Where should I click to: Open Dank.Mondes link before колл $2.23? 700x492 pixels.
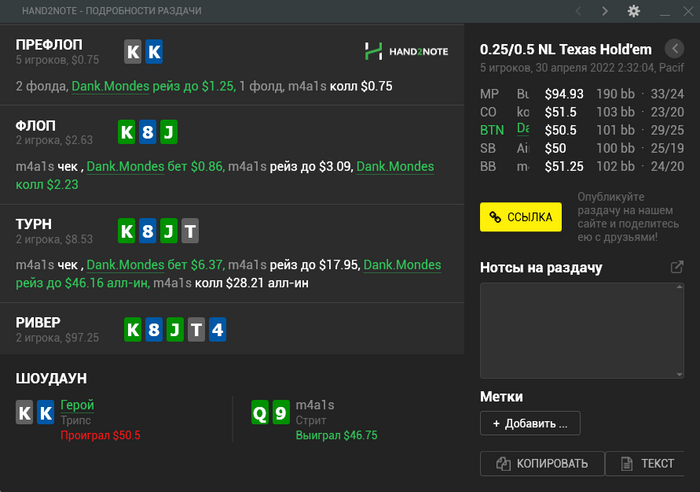coord(395,166)
